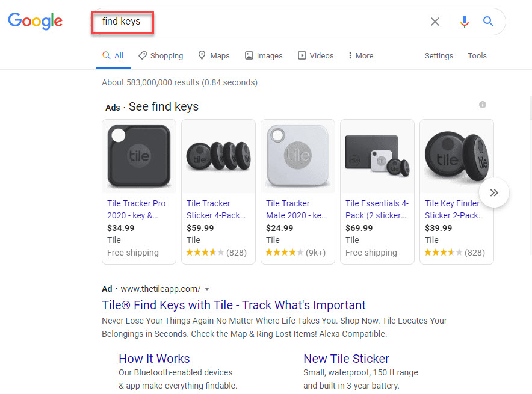Open the search Tools options

(477, 55)
